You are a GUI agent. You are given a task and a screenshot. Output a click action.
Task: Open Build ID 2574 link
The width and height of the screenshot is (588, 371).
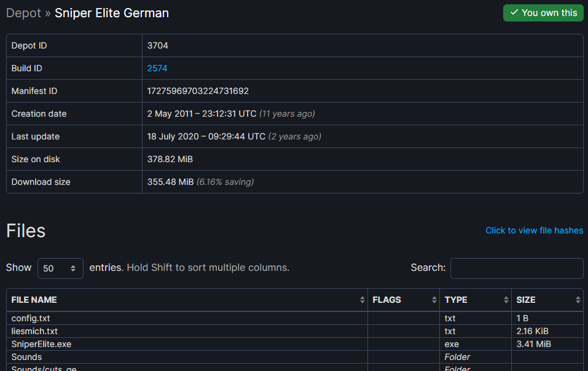[157, 68]
